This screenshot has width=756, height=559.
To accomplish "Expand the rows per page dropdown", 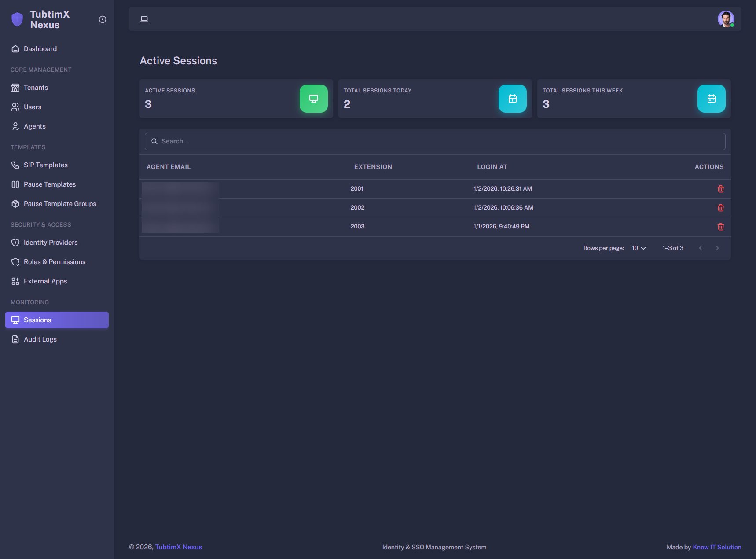I will tap(639, 248).
